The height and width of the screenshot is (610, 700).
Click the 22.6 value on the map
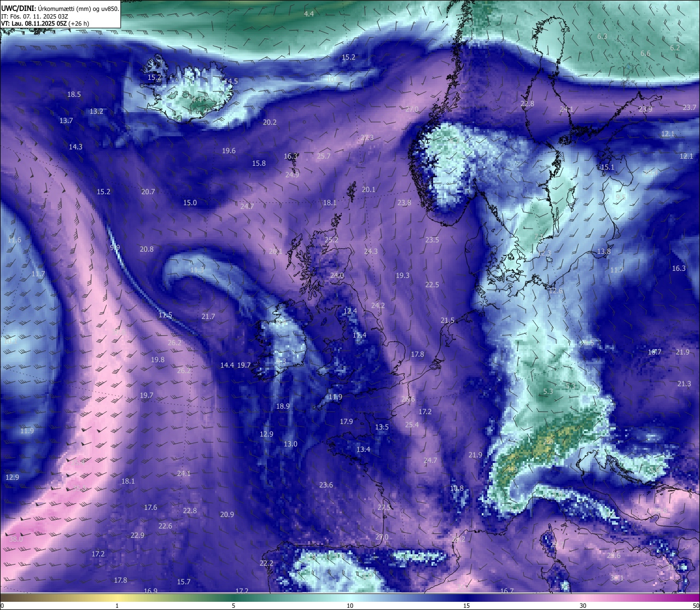click(x=165, y=526)
